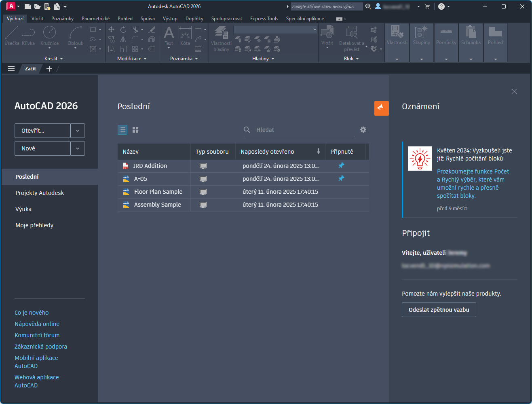Toggle sort arrow on Naposledy otevřeno column

click(x=319, y=151)
